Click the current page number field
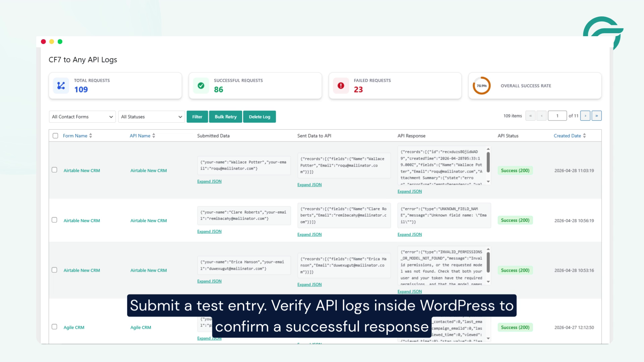 pos(557,116)
